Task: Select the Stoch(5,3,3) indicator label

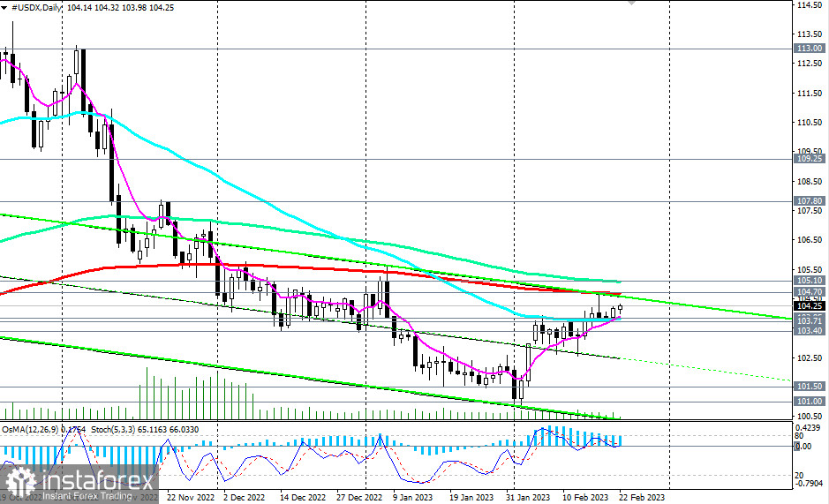Action: tap(145, 430)
